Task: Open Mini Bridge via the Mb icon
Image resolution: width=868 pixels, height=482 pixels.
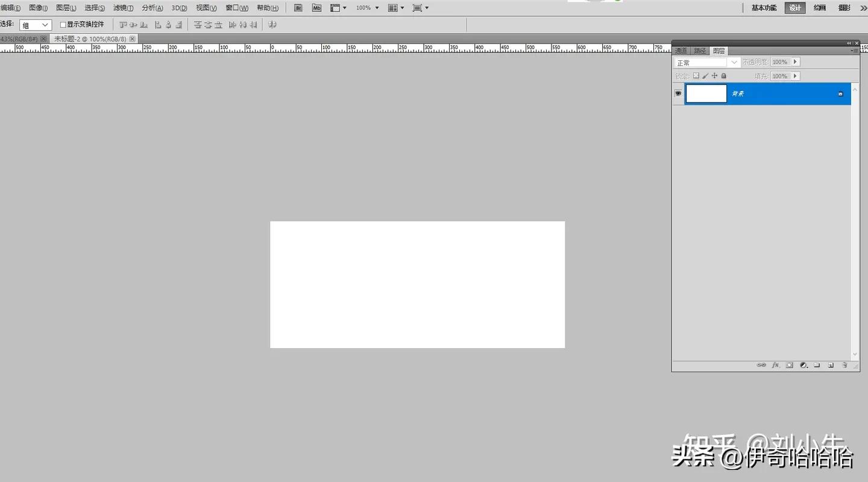Action: (x=316, y=7)
